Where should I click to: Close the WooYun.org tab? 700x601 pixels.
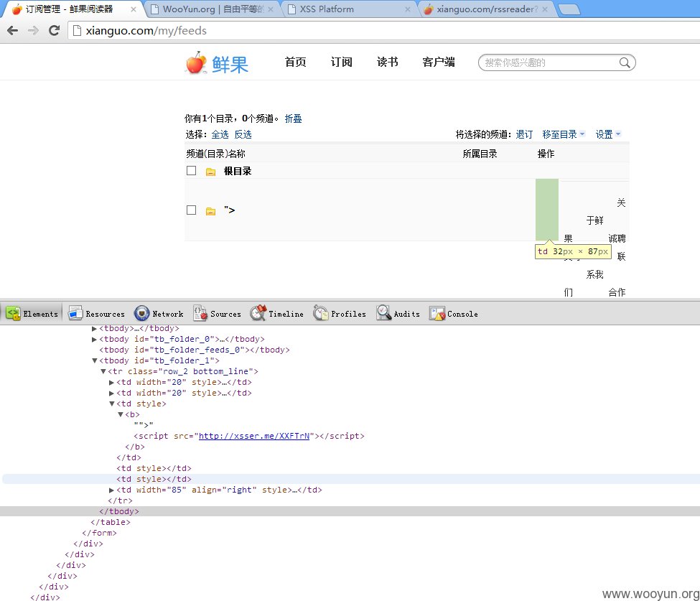[x=271, y=9]
